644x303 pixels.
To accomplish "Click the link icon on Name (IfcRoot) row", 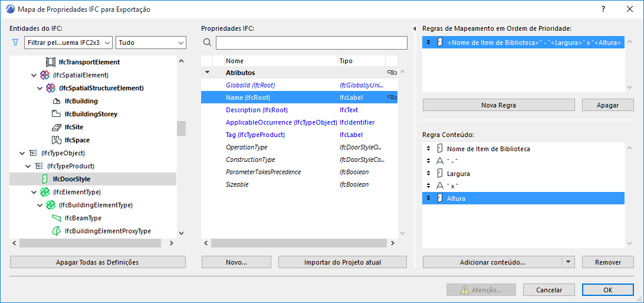I will click(392, 97).
